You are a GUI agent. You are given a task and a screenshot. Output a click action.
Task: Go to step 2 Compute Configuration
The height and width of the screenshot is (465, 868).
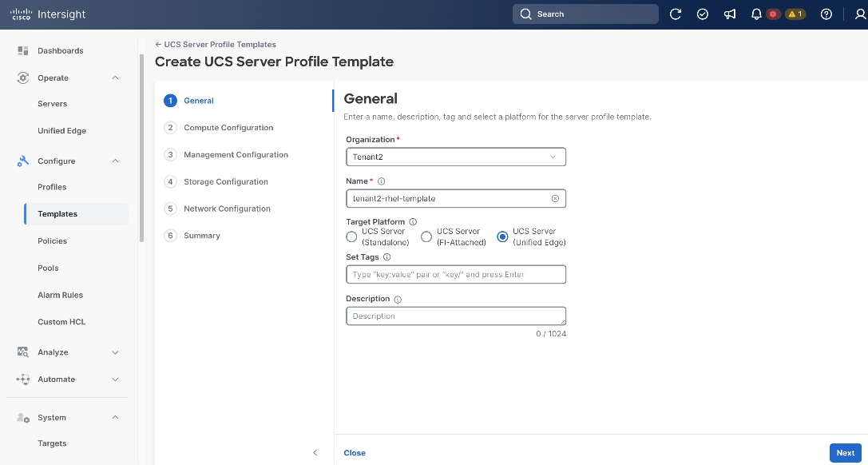pyautogui.click(x=219, y=128)
